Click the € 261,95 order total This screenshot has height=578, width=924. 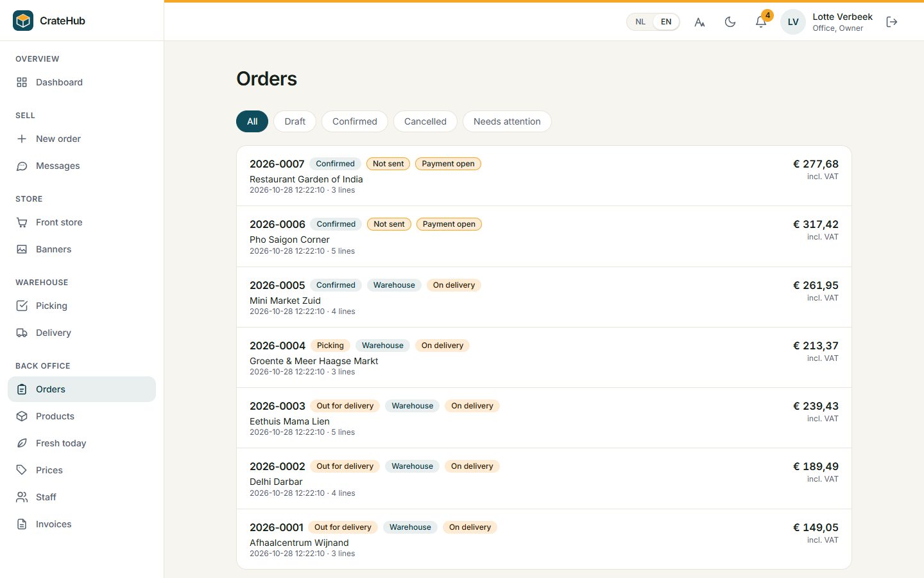click(816, 285)
